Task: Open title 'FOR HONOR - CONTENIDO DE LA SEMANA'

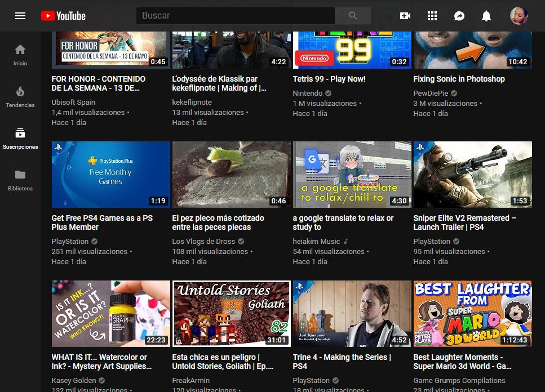Action: pyautogui.click(x=99, y=83)
